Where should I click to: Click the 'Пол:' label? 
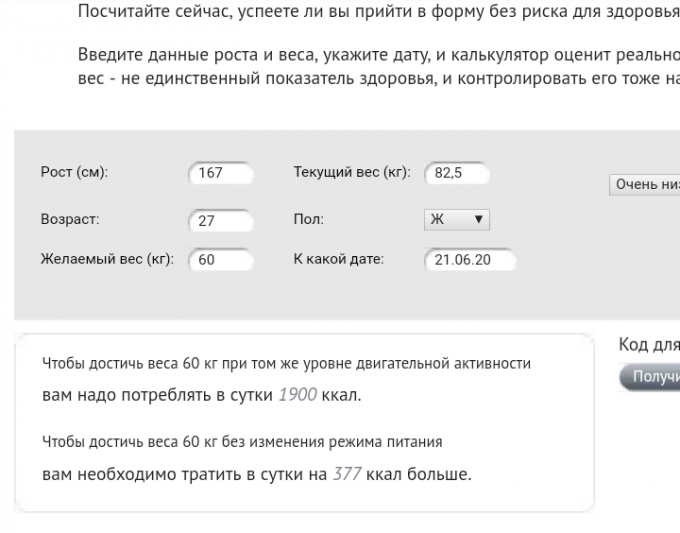308,219
